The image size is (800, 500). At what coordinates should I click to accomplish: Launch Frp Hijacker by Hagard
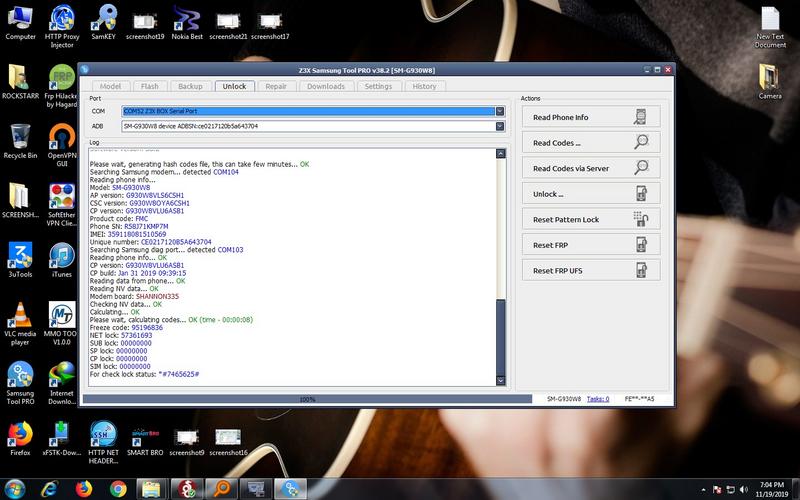click(62, 86)
